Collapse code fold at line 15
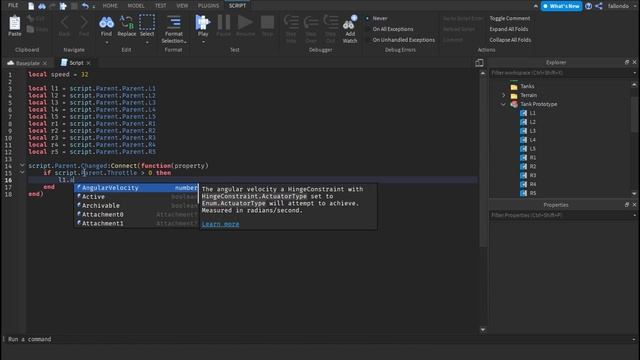 pyautogui.click(x=22, y=173)
